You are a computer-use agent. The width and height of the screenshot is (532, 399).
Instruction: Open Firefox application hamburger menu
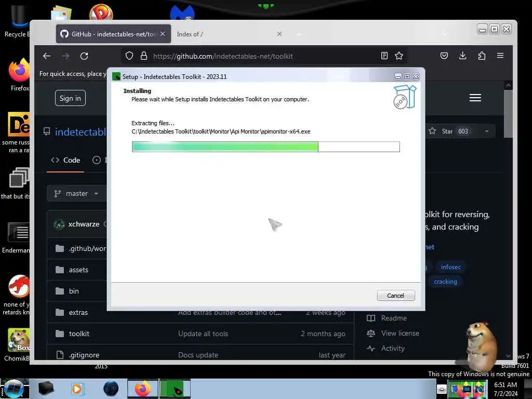click(x=500, y=56)
